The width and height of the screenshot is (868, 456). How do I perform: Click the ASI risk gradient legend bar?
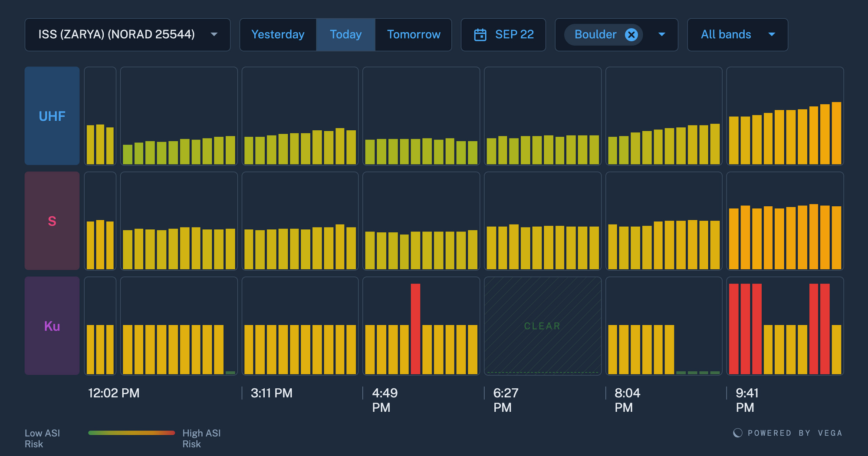tap(132, 433)
